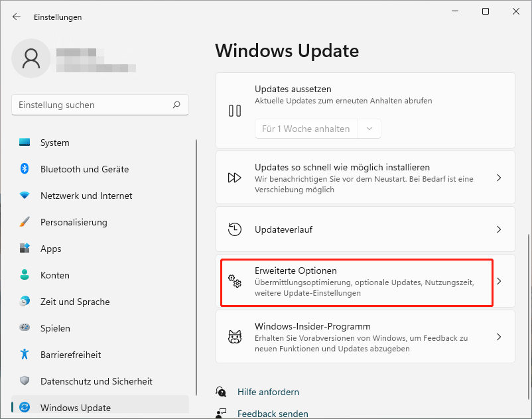Viewport: 532px width, 419px height.
Task: Click the Apps icon in sidebar
Action: coord(25,248)
